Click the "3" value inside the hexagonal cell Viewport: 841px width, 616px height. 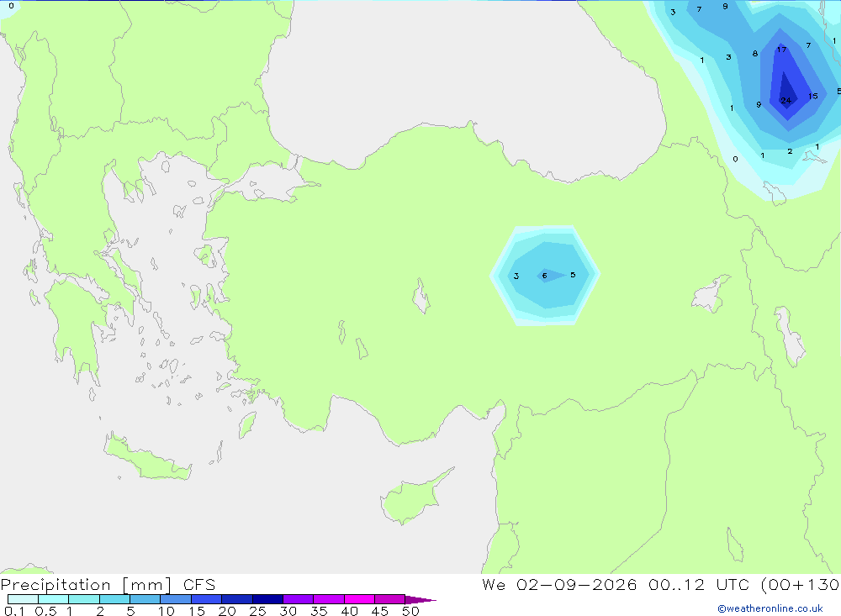[516, 276]
